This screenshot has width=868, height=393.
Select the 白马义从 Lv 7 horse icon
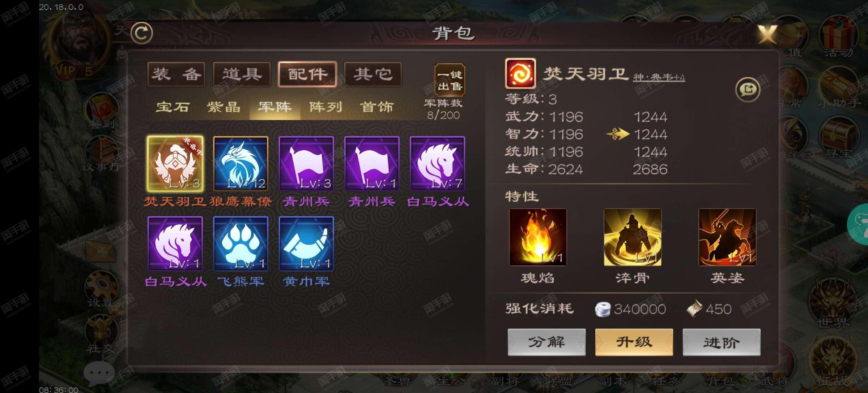click(x=437, y=164)
